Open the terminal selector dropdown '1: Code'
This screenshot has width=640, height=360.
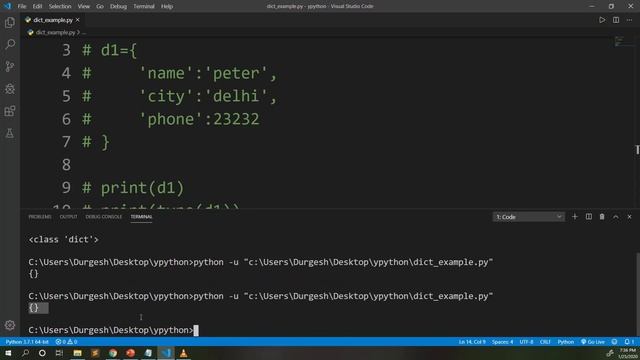[x=529, y=217]
